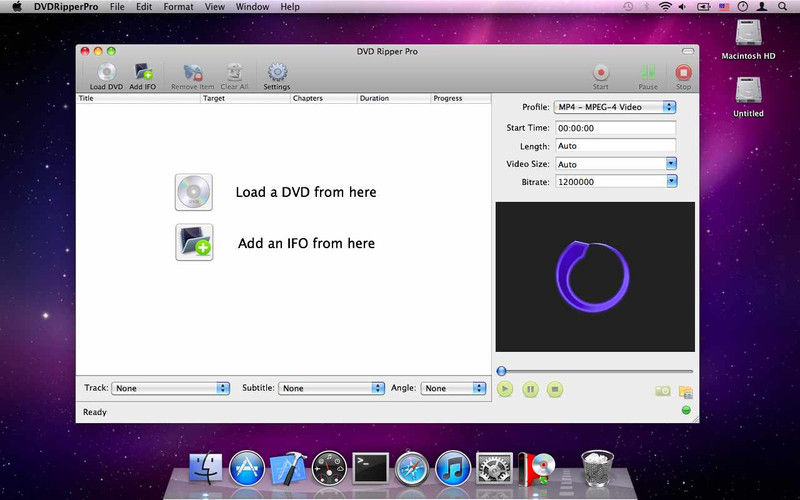Viewport: 800px width, 500px height.
Task: Click the volume icon in menu bar
Action: [683, 7]
